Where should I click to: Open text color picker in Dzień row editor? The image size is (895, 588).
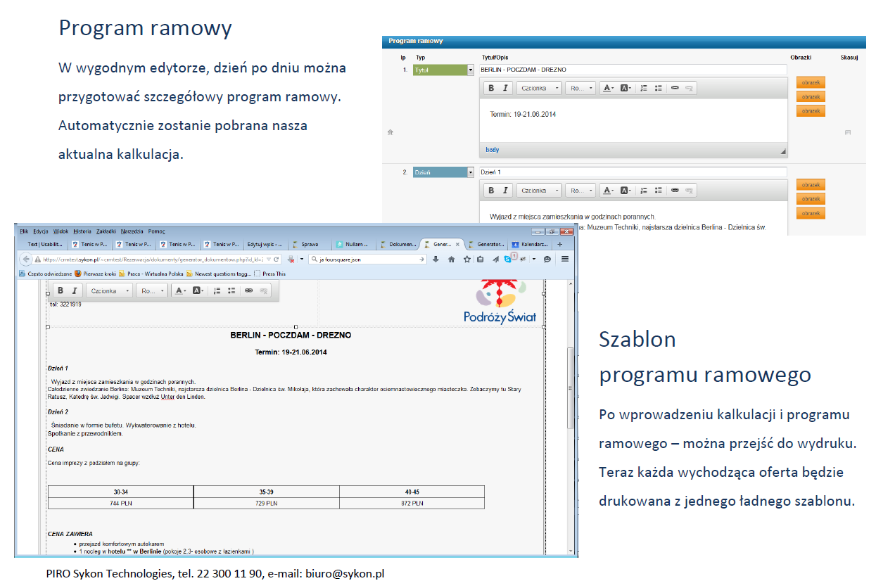[x=608, y=190]
